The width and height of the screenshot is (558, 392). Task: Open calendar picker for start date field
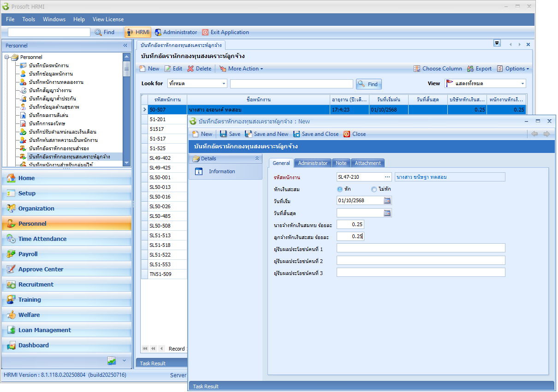coord(387,200)
